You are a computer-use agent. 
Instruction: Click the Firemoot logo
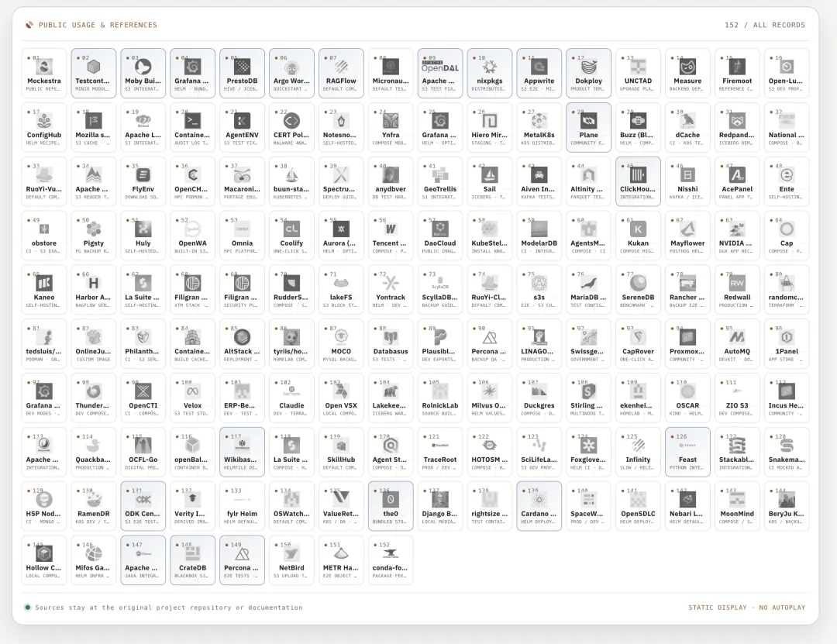[x=737, y=67]
